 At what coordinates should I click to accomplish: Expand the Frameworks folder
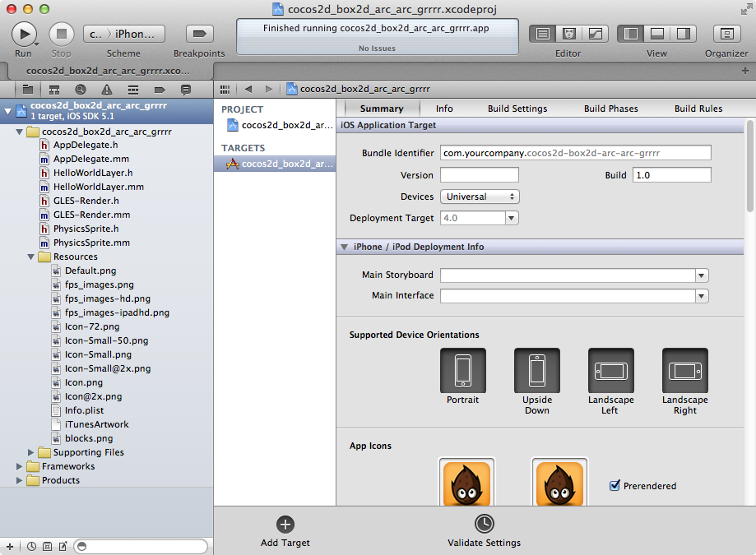point(19,466)
